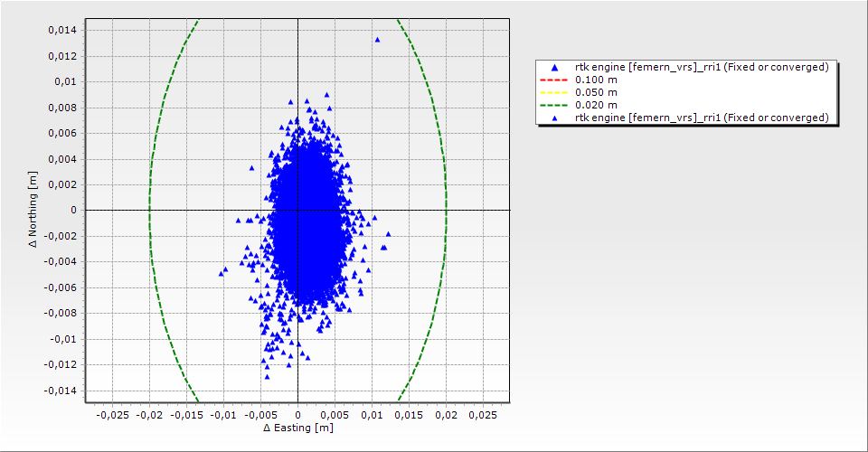
Task: Click the top rtk engine legend entry text
Action: (x=702, y=67)
